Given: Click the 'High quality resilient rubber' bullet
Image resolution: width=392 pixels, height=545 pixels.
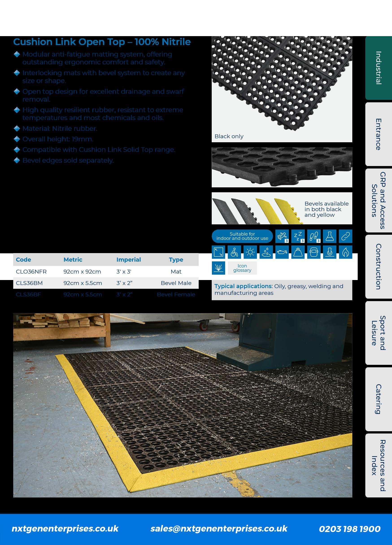Looking at the screenshot, I should pos(103,114).
